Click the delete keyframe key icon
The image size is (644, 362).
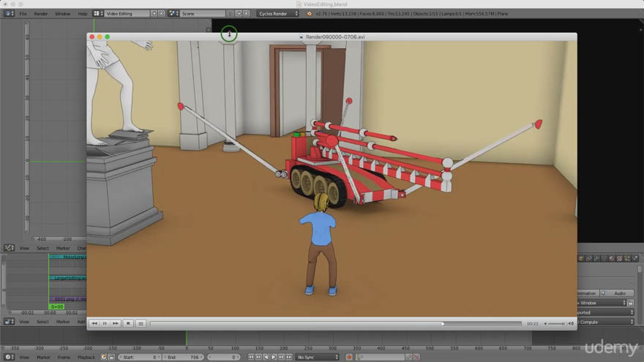tap(416, 357)
